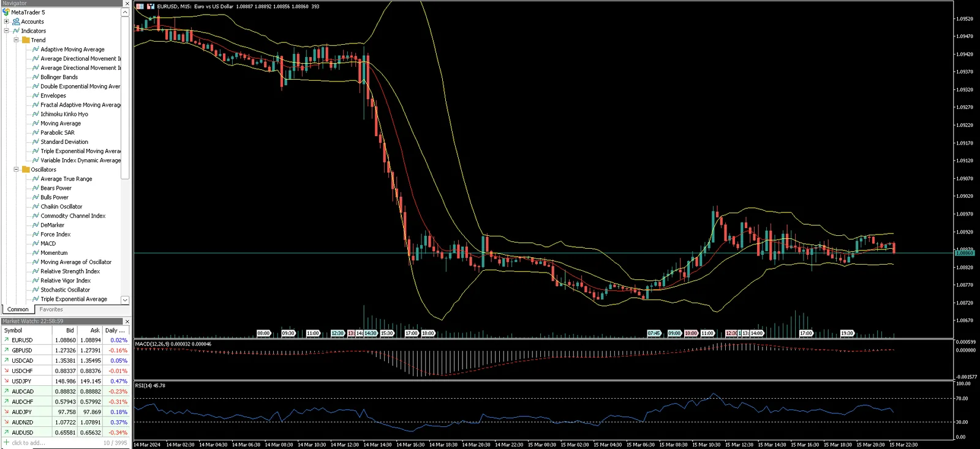Click the Ichimoku Kinko Hyo indicator icon
Screen dimensions: 980x449
[36, 114]
